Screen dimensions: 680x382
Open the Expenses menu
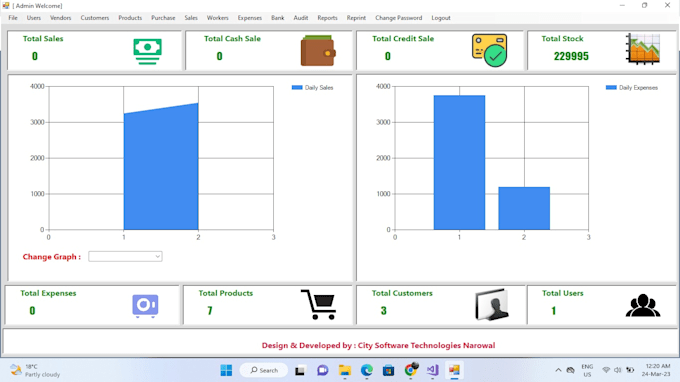point(249,18)
